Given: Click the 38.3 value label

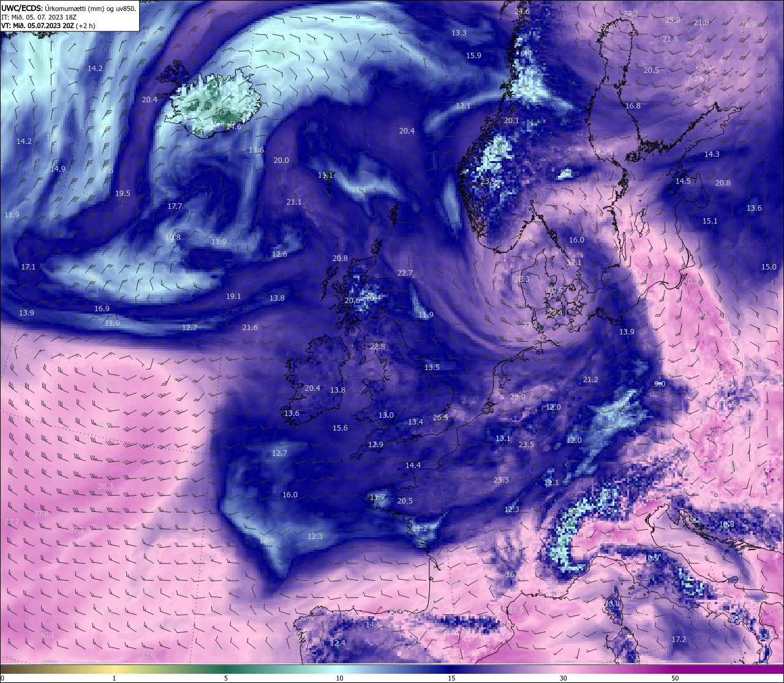Looking at the screenshot, I should (105, 486).
